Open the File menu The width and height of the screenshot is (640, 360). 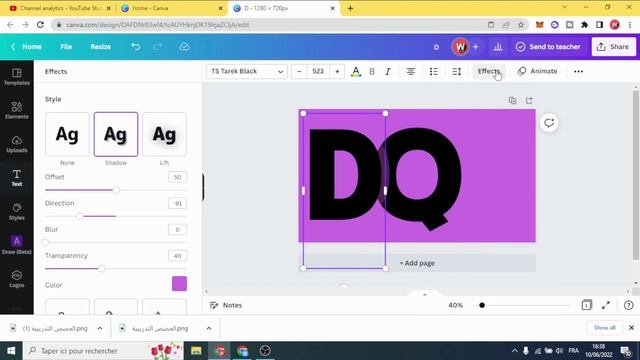click(66, 47)
